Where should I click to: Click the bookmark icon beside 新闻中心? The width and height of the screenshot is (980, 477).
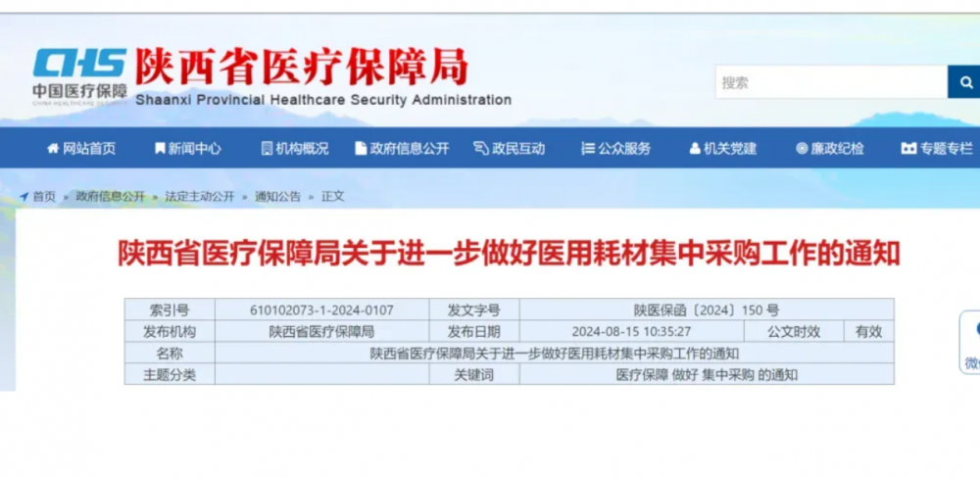(x=160, y=149)
